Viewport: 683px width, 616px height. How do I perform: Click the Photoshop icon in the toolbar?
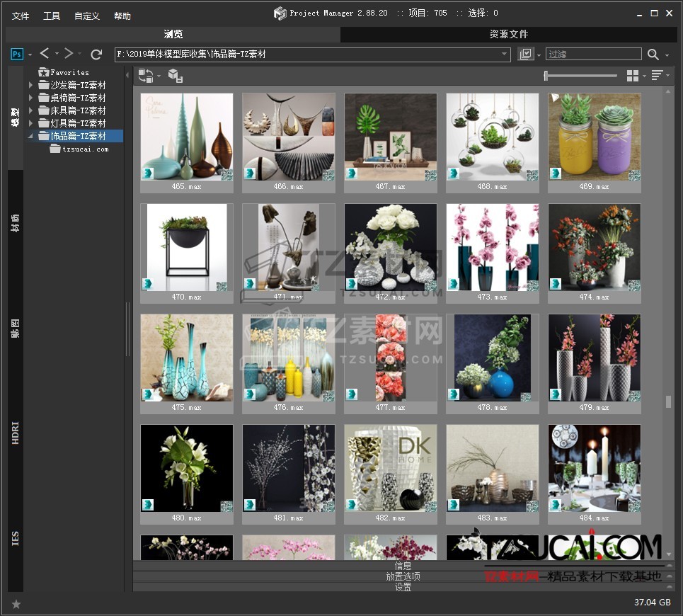[17, 55]
